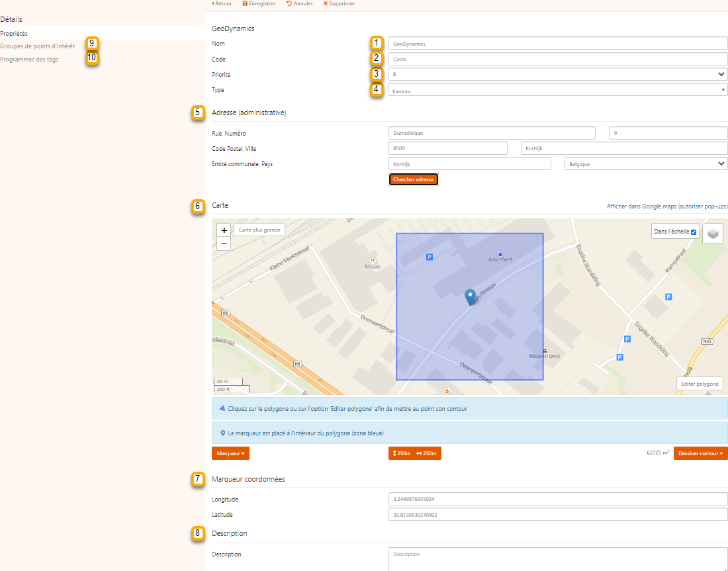Image resolution: width=728 pixels, height=571 pixels.
Task: Open the map layers selector icon
Action: pyautogui.click(x=712, y=234)
